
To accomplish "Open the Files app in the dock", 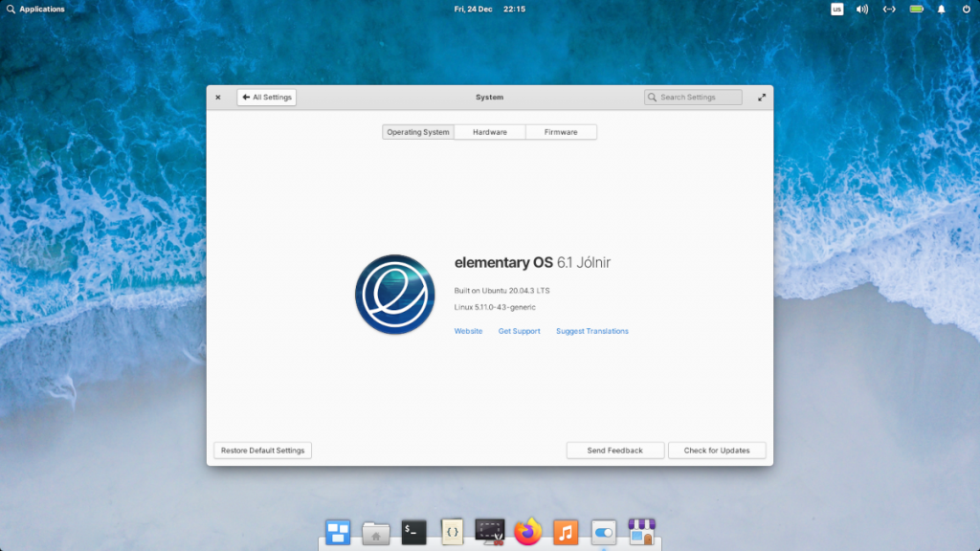I will pos(375,532).
